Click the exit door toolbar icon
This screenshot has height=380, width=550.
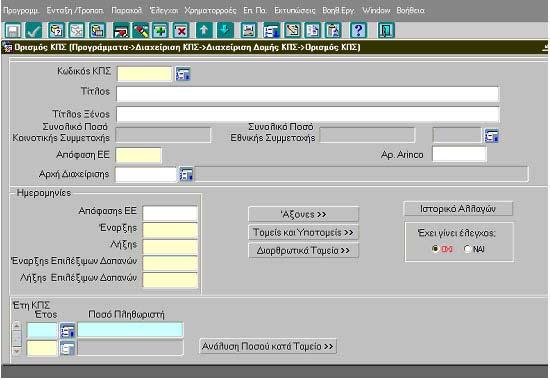pyautogui.click(x=386, y=31)
